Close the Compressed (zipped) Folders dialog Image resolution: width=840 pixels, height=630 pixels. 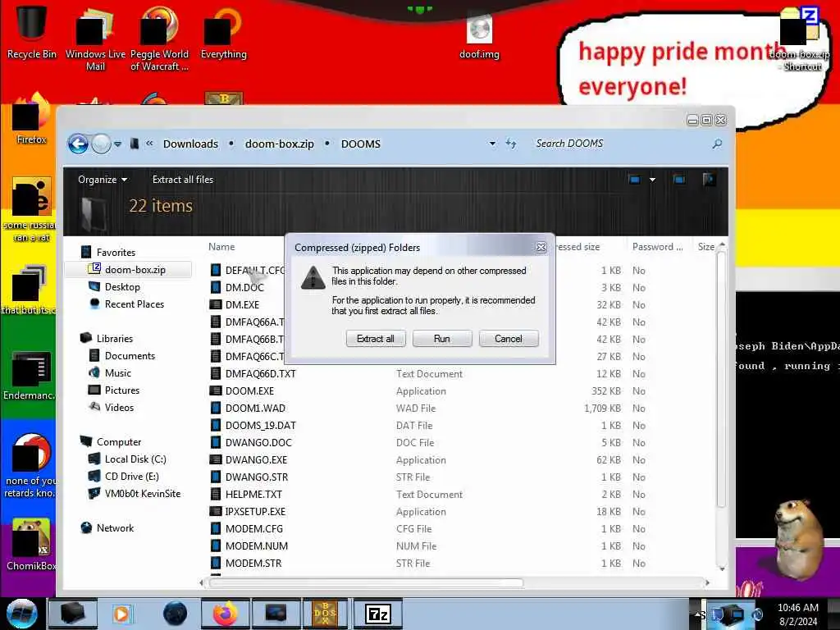541,247
